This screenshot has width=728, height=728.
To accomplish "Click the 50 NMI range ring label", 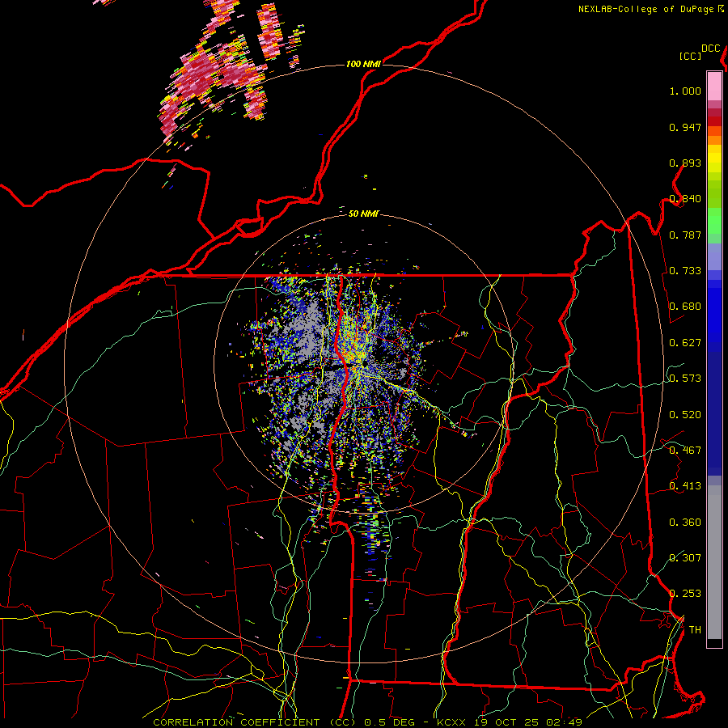I will (x=363, y=214).
